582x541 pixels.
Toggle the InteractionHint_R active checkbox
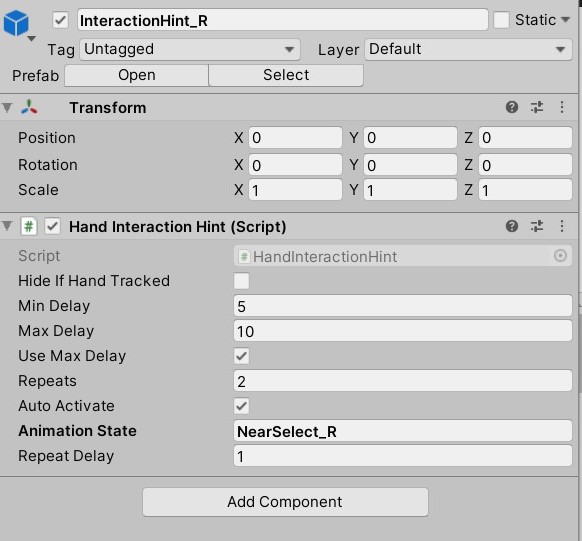click(x=61, y=20)
